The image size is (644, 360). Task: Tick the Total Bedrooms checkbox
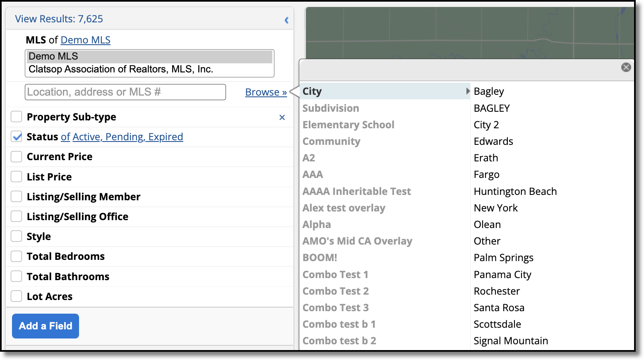point(17,256)
